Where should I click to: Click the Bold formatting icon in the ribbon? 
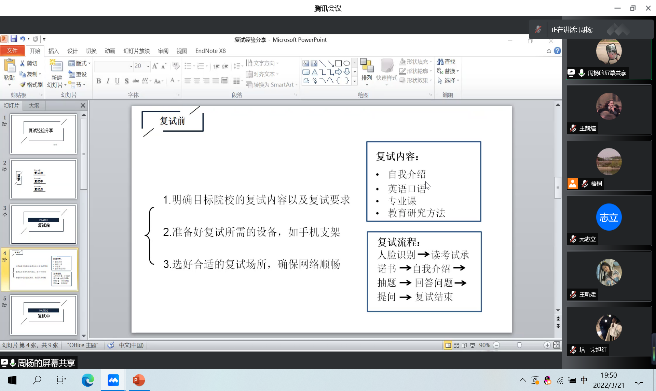(99, 81)
